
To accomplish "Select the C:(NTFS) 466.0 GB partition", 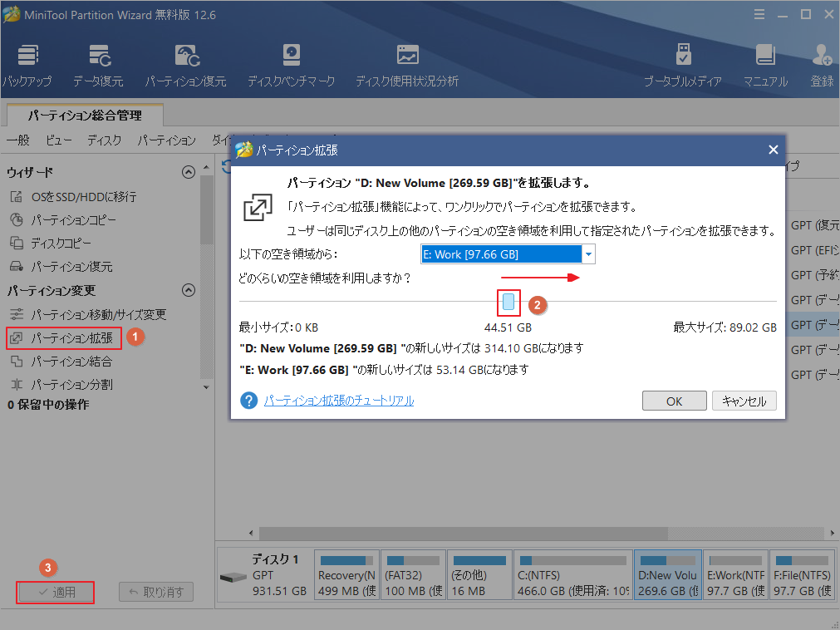I will [x=573, y=575].
